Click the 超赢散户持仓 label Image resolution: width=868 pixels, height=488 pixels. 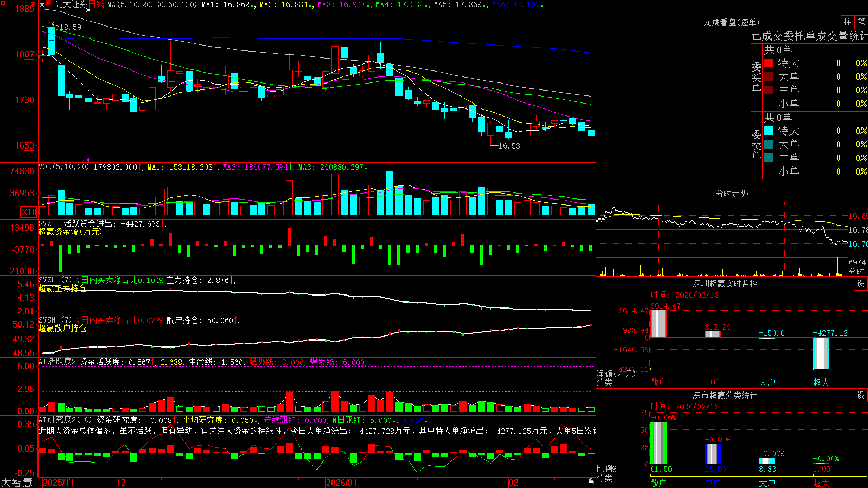pos(62,328)
